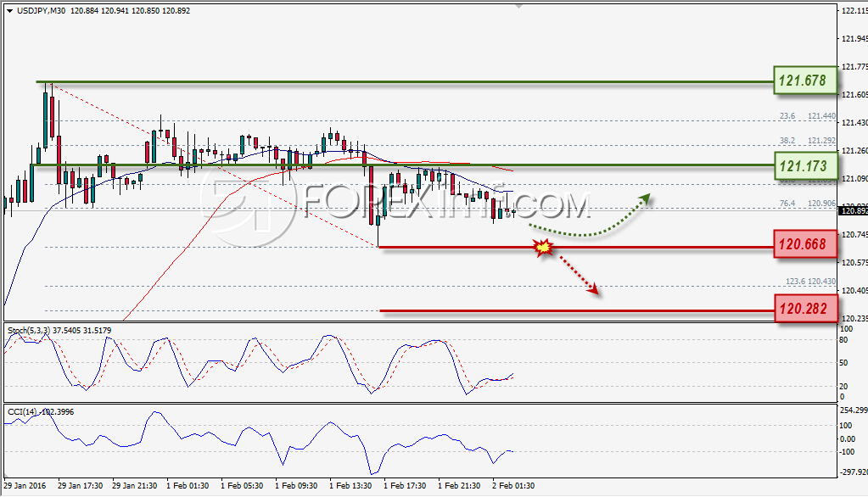Click the 29 Jan 21:30 time label
This screenshot has width=868, height=497.
tap(135, 485)
